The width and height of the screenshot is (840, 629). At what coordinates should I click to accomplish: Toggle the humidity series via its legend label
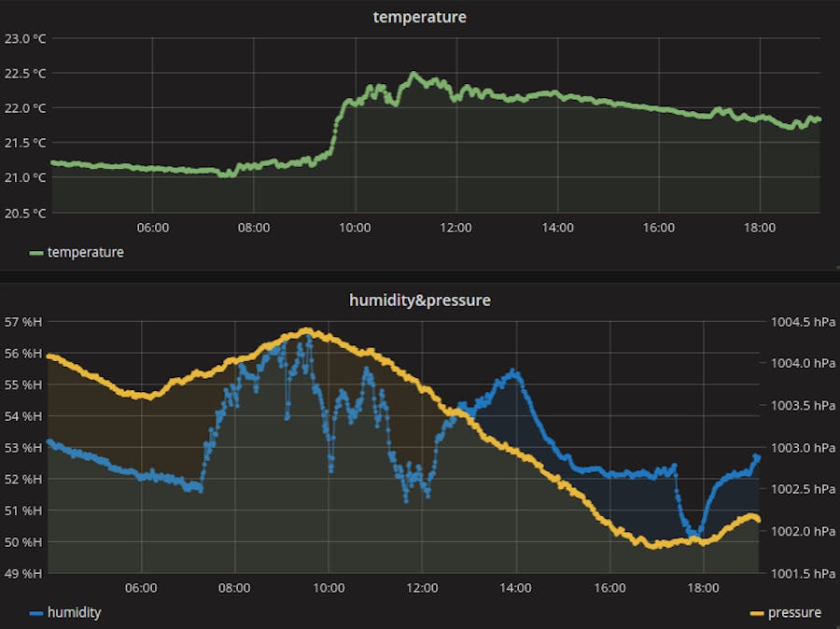pos(73,612)
